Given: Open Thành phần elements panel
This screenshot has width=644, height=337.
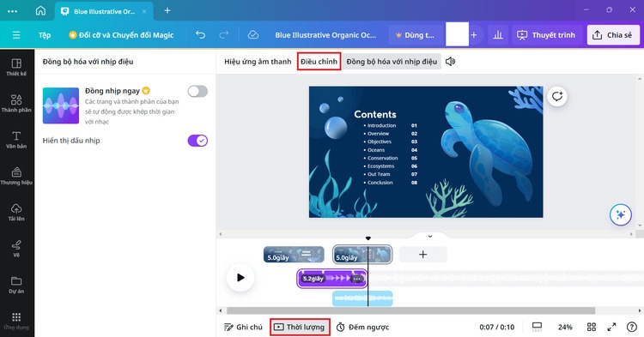Looking at the screenshot, I should [16, 103].
